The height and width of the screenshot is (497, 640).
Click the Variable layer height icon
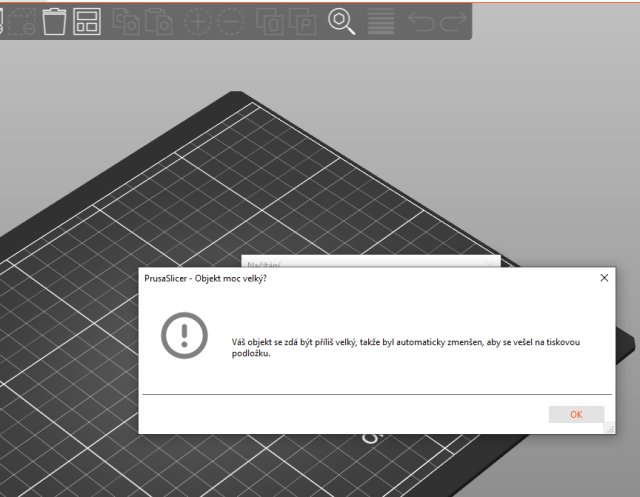pyautogui.click(x=381, y=22)
